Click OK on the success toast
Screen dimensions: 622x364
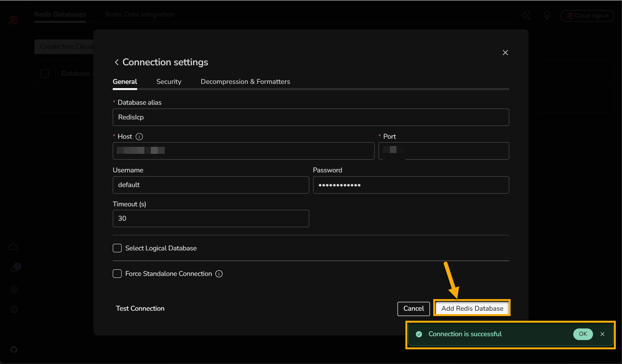click(583, 334)
